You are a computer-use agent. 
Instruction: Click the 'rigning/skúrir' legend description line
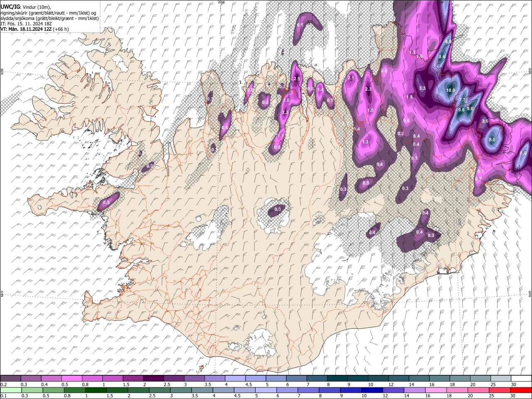tap(49, 12)
